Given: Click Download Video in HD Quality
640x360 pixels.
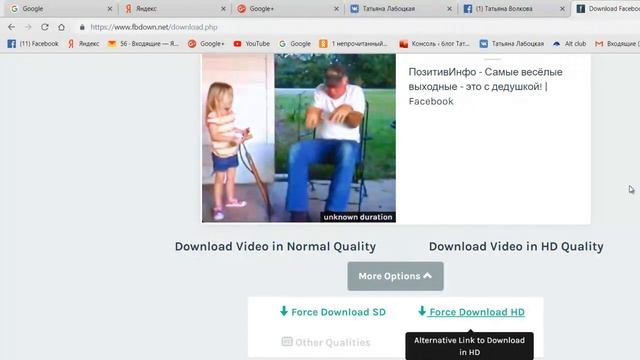Looking at the screenshot, I should (516, 247).
